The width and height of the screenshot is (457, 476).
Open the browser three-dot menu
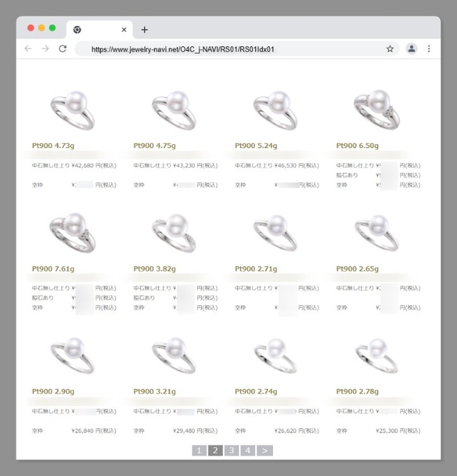[429, 49]
